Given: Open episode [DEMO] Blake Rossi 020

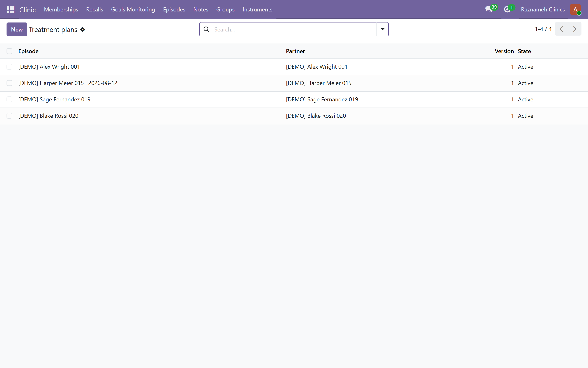Looking at the screenshot, I should pyautogui.click(x=48, y=116).
